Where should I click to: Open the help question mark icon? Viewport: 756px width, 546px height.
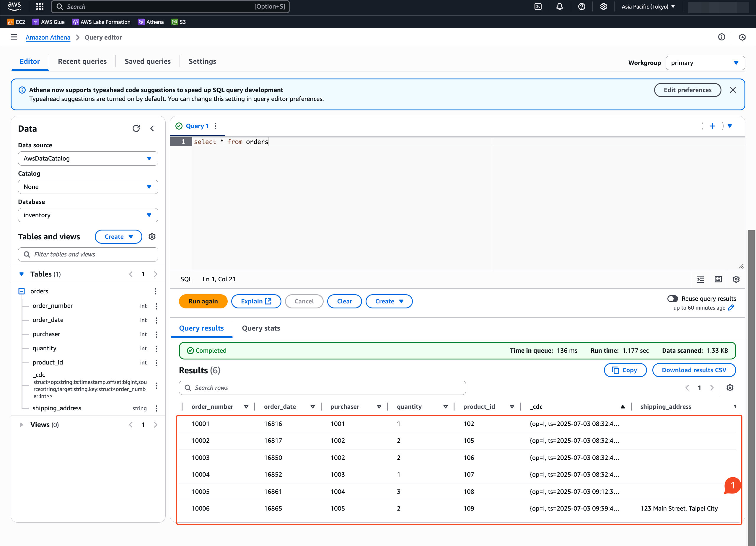click(582, 6)
